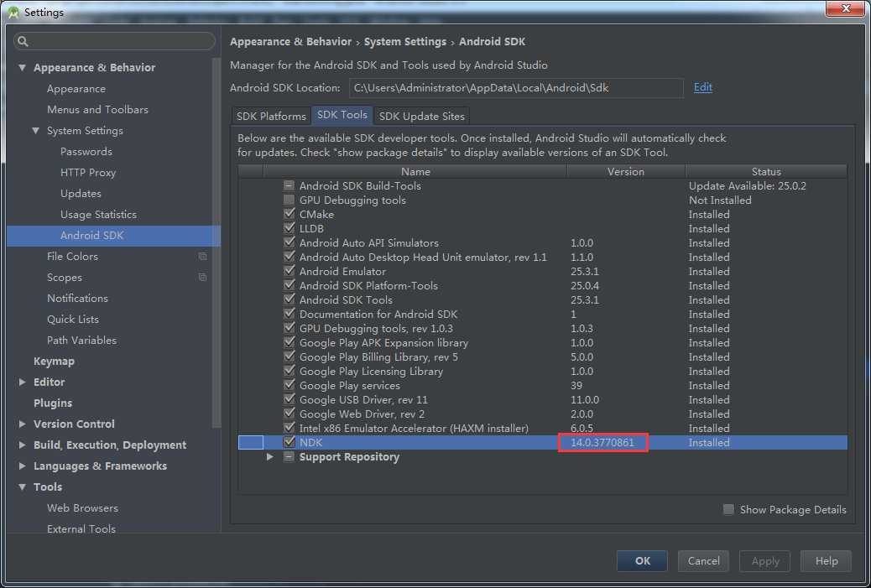Viewport: 871px width, 588px height.
Task: Close the Settings dialog window
Action: pyautogui.click(x=845, y=8)
